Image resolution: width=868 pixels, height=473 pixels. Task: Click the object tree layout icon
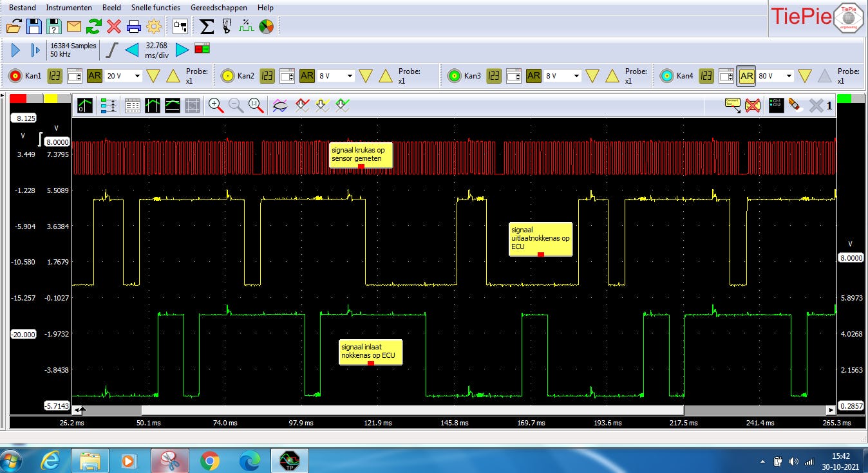point(180,26)
